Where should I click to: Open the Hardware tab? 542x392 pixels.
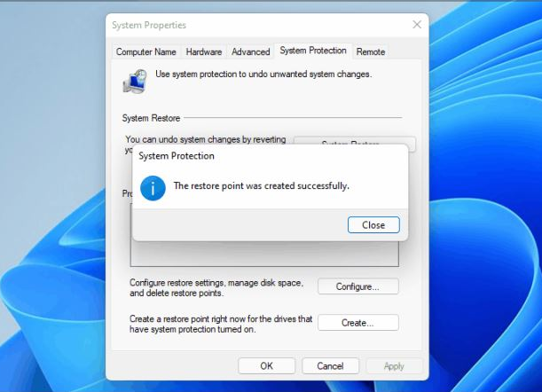(x=204, y=52)
